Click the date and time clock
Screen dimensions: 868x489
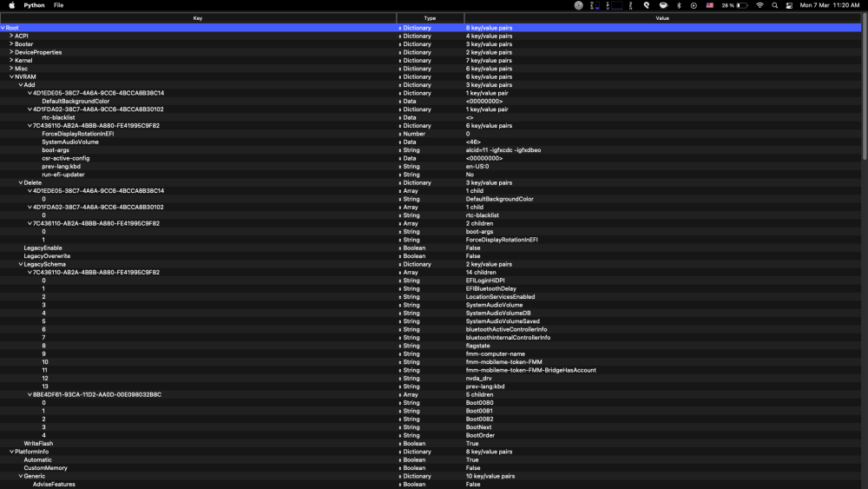829,5
